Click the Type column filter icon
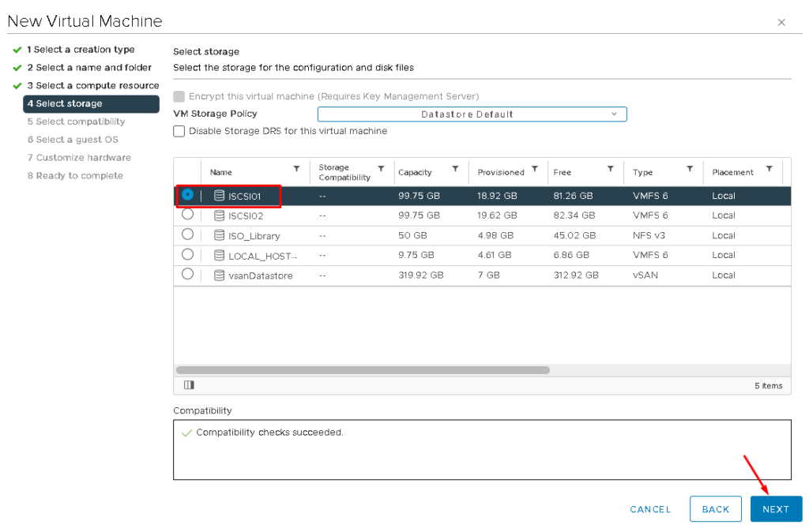 coord(690,169)
